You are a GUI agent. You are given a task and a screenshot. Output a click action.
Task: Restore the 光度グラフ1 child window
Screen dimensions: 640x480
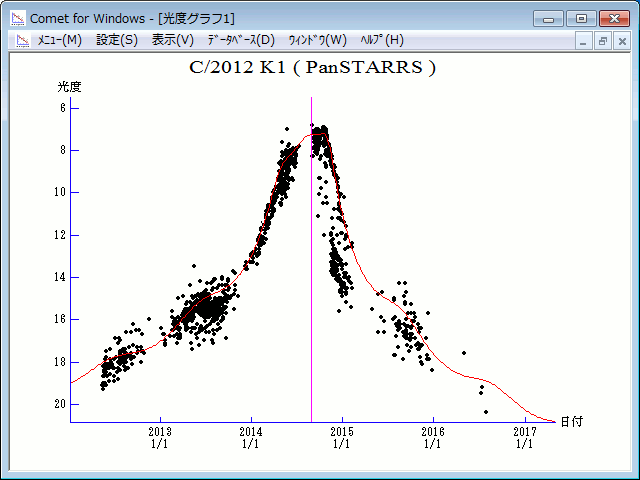[x=602, y=41]
